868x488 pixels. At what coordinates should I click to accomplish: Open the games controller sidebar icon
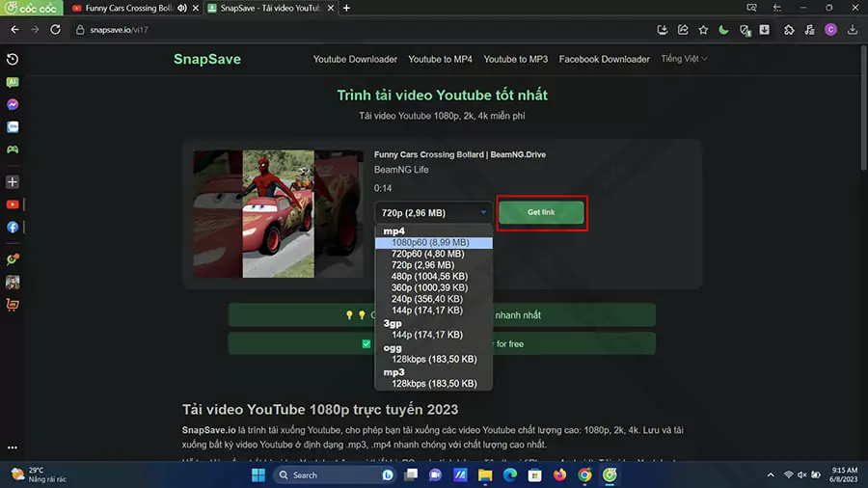(x=13, y=149)
